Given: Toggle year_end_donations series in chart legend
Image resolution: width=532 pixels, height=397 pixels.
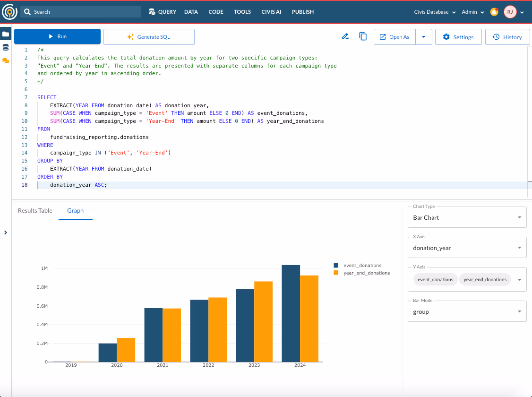Looking at the screenshot, I should pos(362,273).
